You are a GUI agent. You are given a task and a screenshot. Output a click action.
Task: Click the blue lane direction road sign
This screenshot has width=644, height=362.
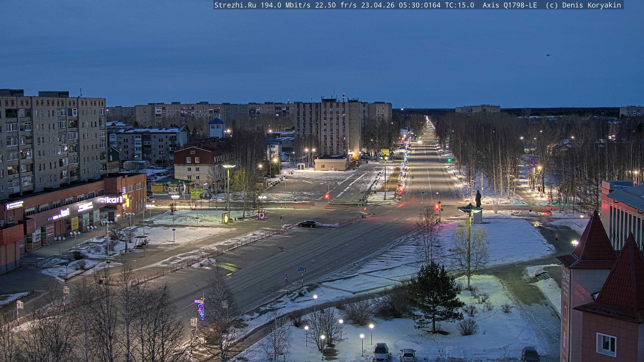coord(302,269)
